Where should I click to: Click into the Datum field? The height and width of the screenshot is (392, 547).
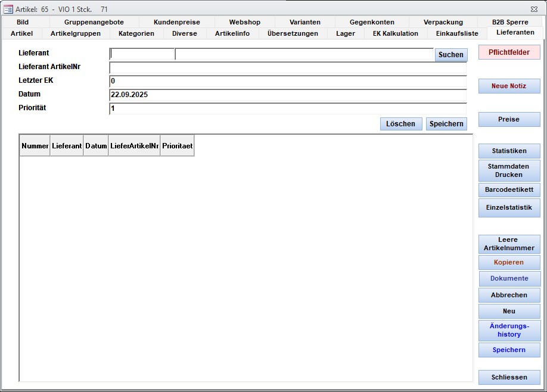click(x=288, y=95)
